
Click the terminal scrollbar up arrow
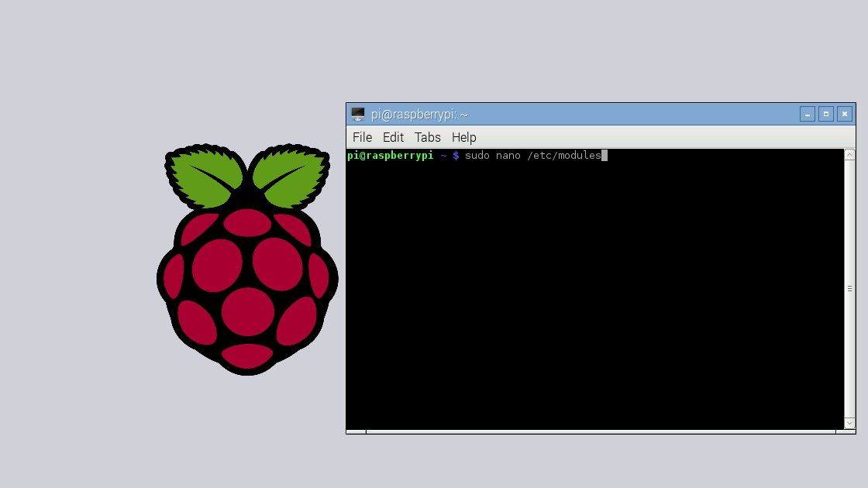[x=849, y=155]
